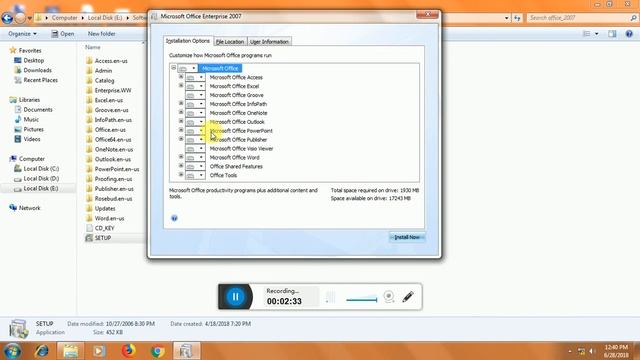Expand the Microsoft Office InfoPath node

(x=181, y=104)
